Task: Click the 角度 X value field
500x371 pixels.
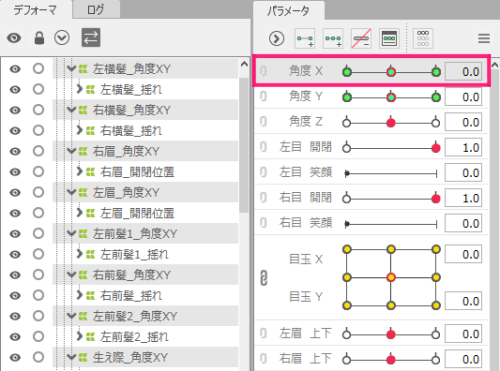Action: 463,71
